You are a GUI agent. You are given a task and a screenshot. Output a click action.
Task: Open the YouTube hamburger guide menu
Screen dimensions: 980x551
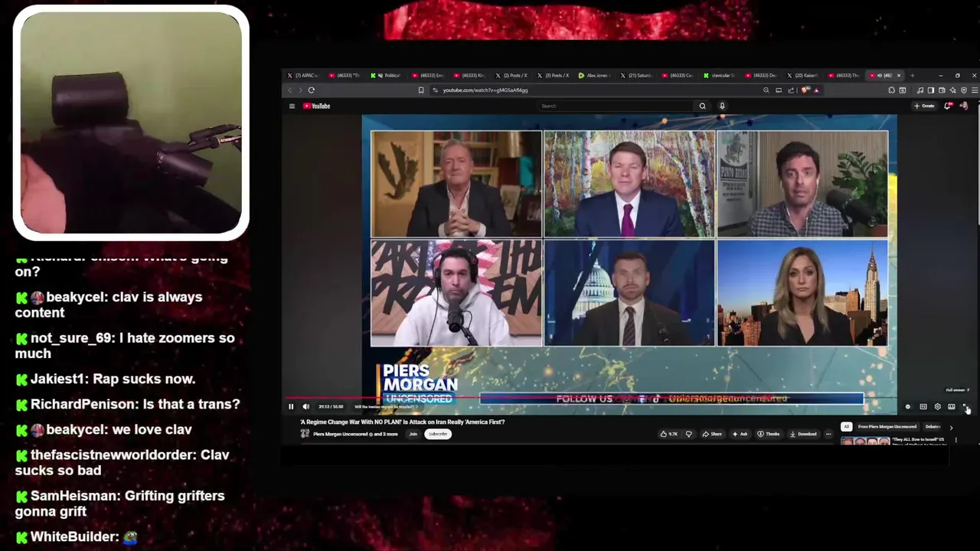point(292,106)
